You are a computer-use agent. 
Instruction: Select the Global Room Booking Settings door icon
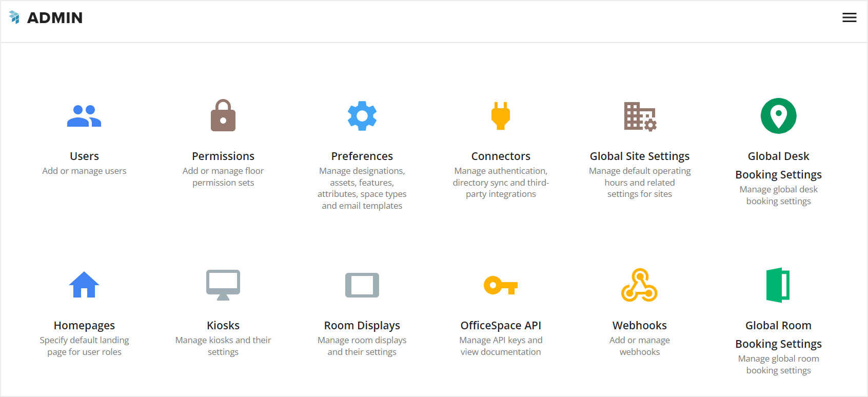(778, 285)
